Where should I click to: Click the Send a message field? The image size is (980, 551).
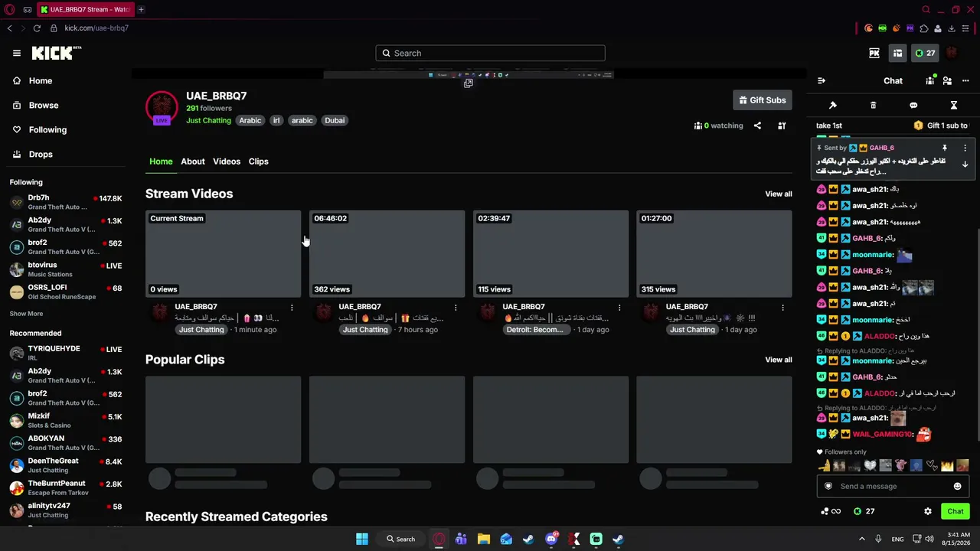click(893, 486)
